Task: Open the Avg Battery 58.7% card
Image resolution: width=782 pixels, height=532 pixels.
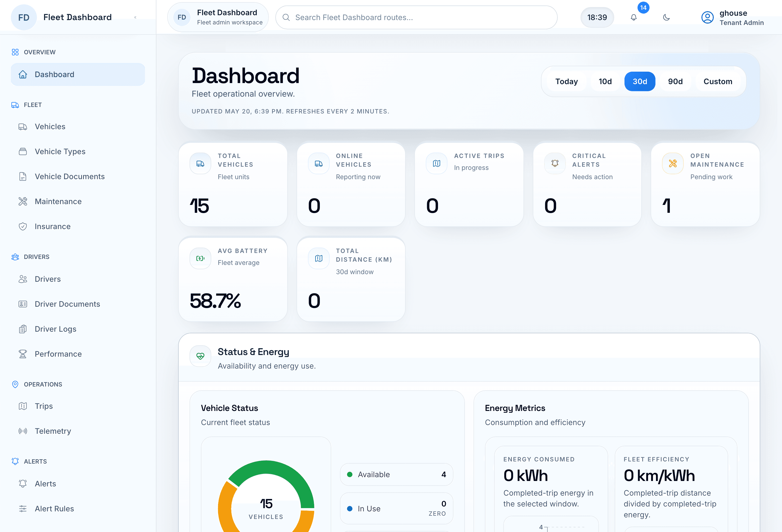Action: [x=233, y=279]
